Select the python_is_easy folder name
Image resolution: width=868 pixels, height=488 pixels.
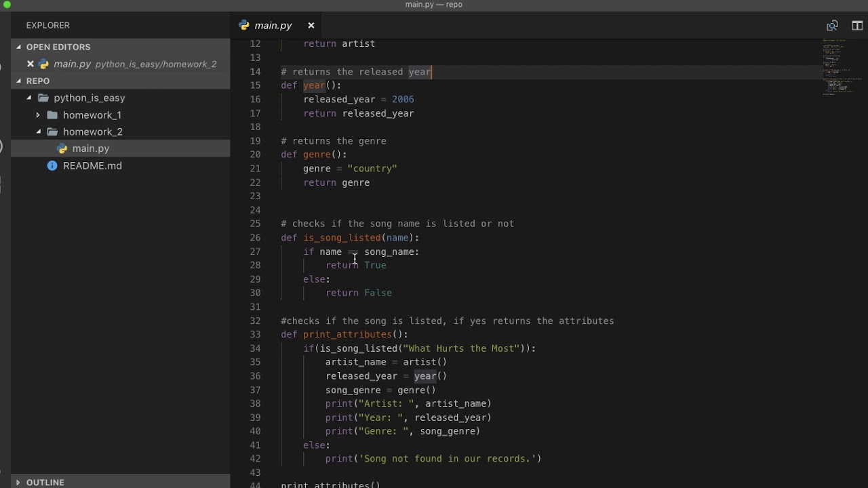[x=90, y=98]
